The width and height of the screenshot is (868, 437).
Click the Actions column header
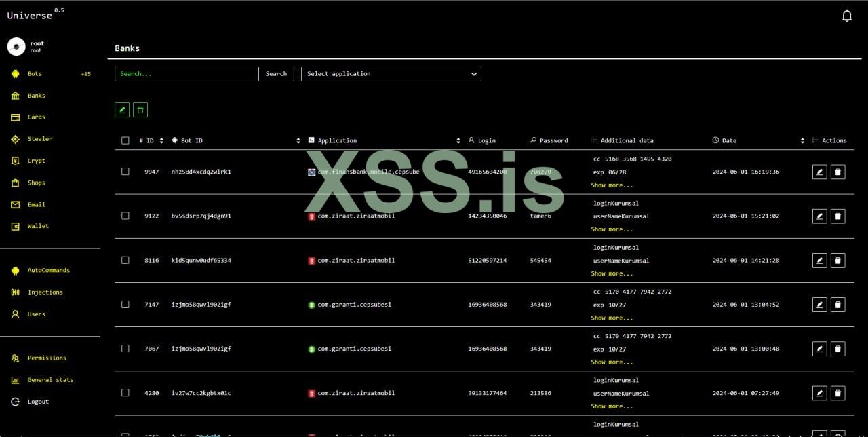[829, 140]
